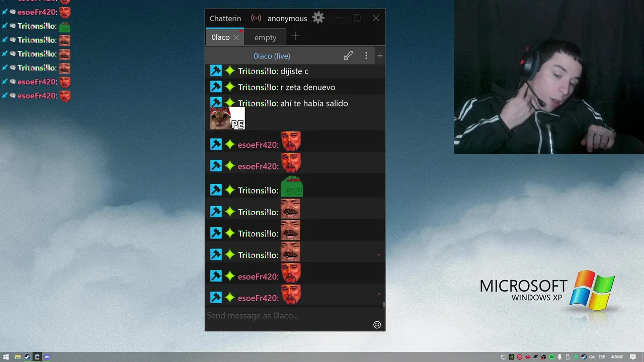Add a new split with header plus icon
The image size is (644, 362).
coord(380,55)
